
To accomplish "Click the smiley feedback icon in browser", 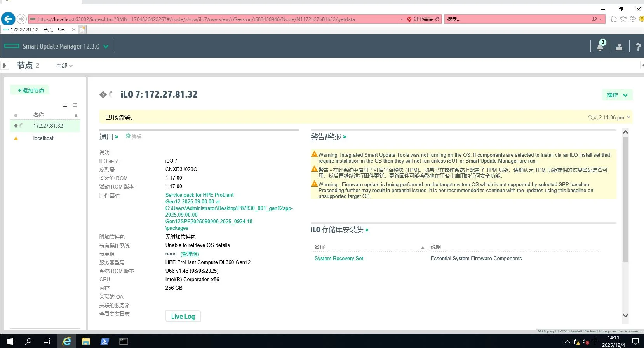I will [x=642, y=19].
